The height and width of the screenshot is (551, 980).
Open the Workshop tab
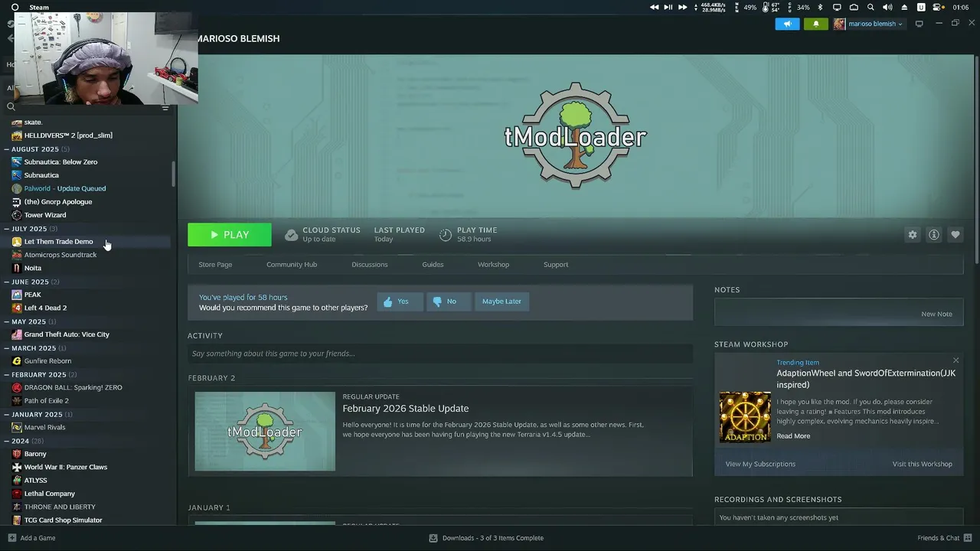click(493, 265)
